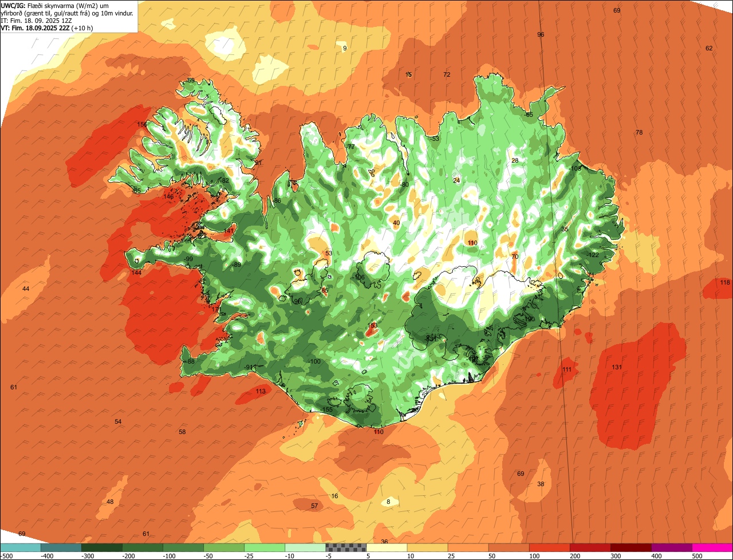Click the light teal swatch between -500 and -400
Viewport: 733px width, 560px height.
[x=21, y=547]
